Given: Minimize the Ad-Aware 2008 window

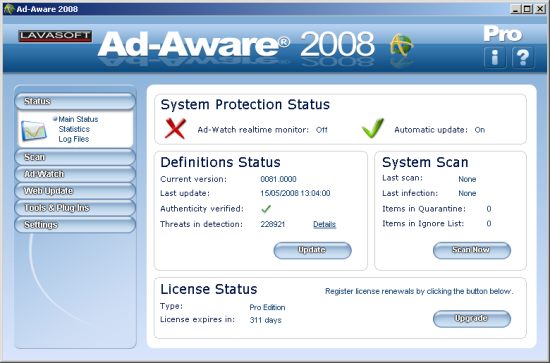Looking at the screenshot, I should tap(515, 9).
